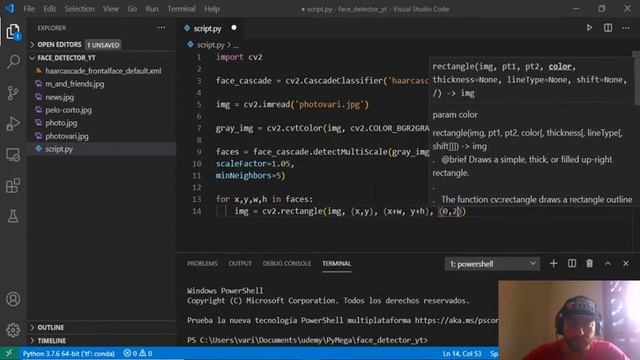
Task: Select script.py in file explorer
Action: pos(101,149)
